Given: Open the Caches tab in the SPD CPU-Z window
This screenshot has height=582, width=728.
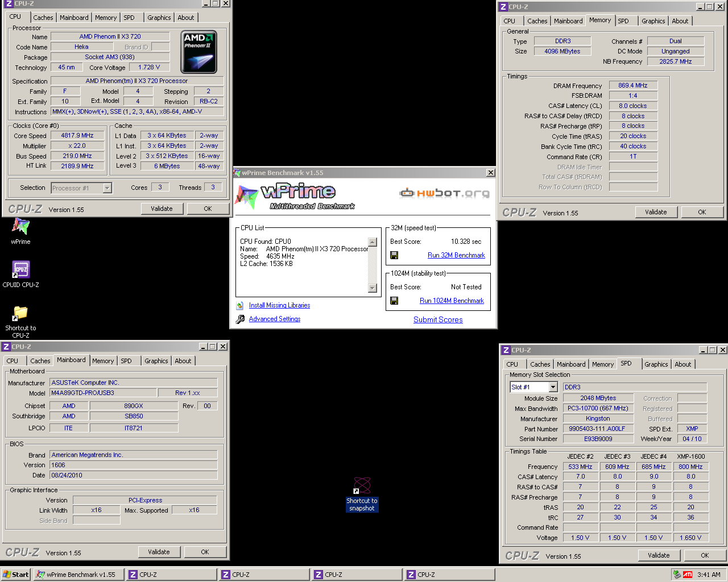Looking at the screenshot, I should (540, 364).
